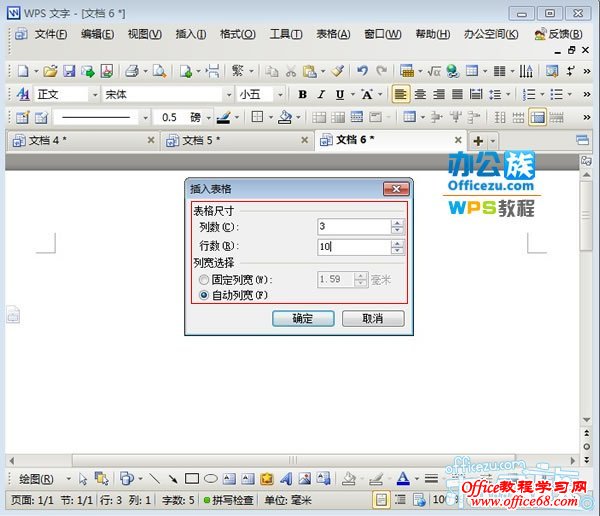
Task: Expand the AutoShapes dropdown arrow
Action: pos(140,478)
